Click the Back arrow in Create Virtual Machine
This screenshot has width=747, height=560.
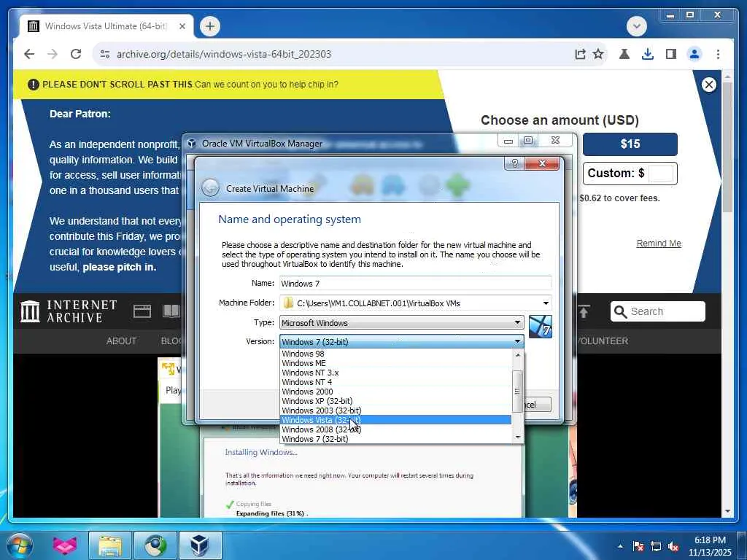[x=210, y=189]
